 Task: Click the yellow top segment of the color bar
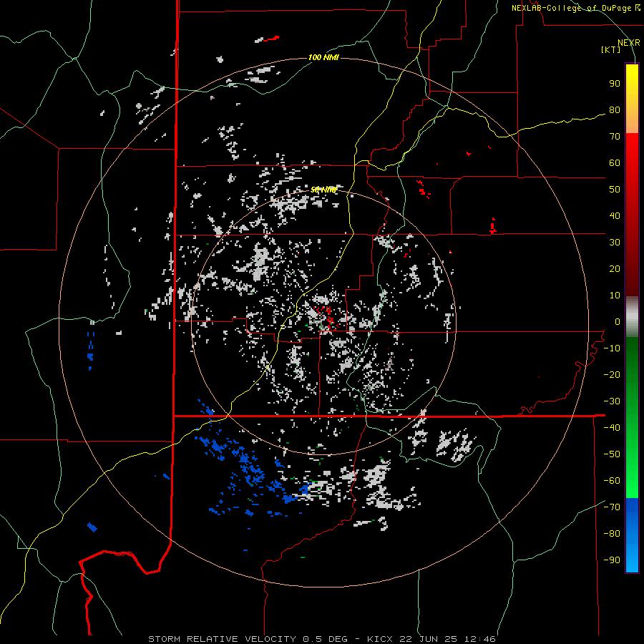[x=632, y=98]
